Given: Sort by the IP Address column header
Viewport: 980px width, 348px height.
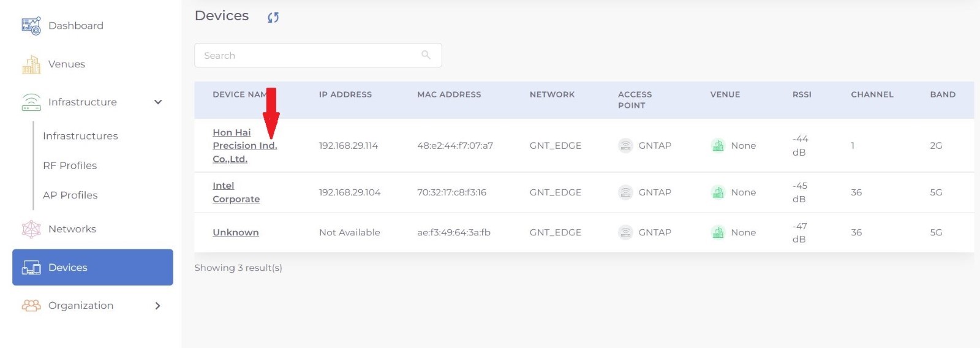Looking at the screenshot, I should [x=345, y=94].
